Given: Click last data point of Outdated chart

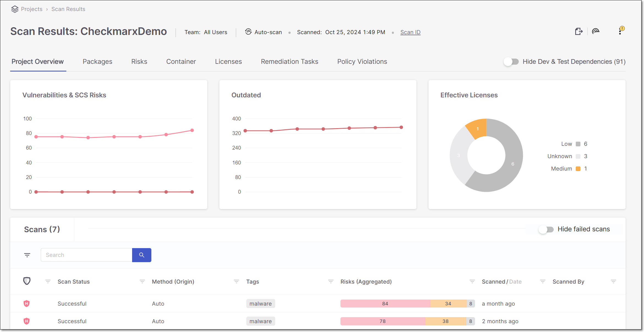Looking at the screenshot, I should click(401, 127).
